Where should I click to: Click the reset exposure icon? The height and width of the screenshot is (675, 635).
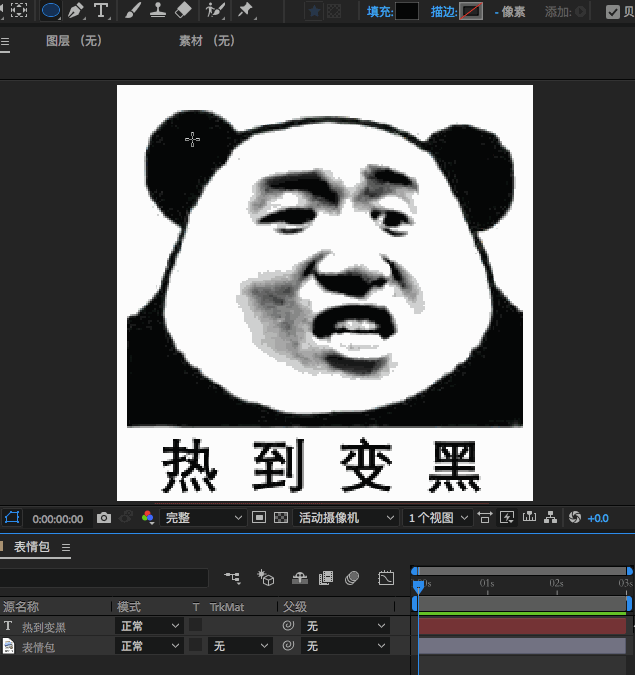(x=575, y=517)
